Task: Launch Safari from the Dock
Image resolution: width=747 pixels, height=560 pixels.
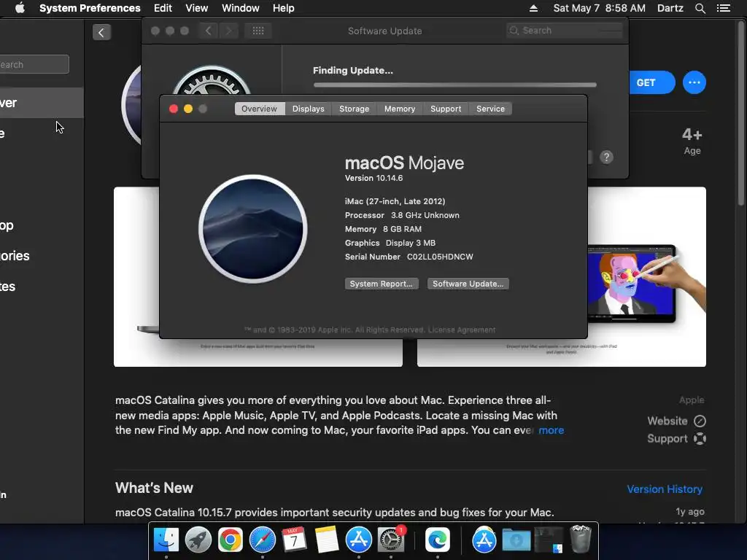Action: coord(263,540)
